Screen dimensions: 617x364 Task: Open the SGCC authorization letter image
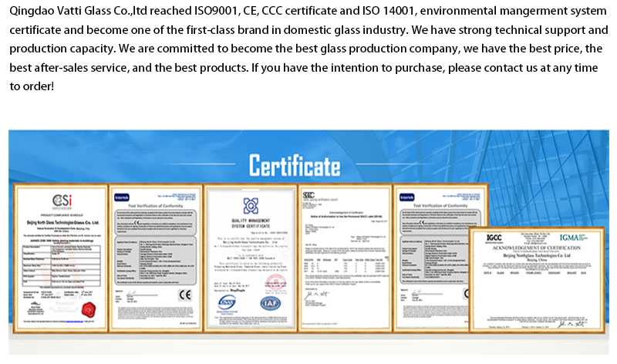(343, 262)
